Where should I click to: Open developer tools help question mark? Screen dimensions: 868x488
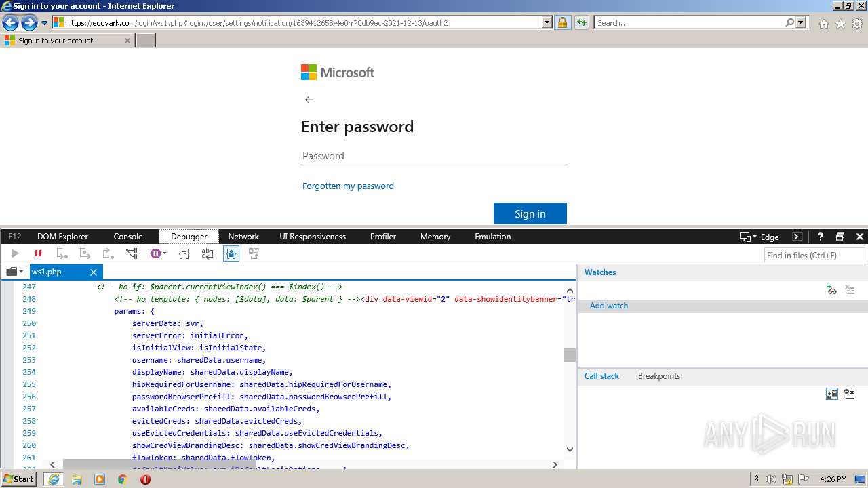pos(820,237)
